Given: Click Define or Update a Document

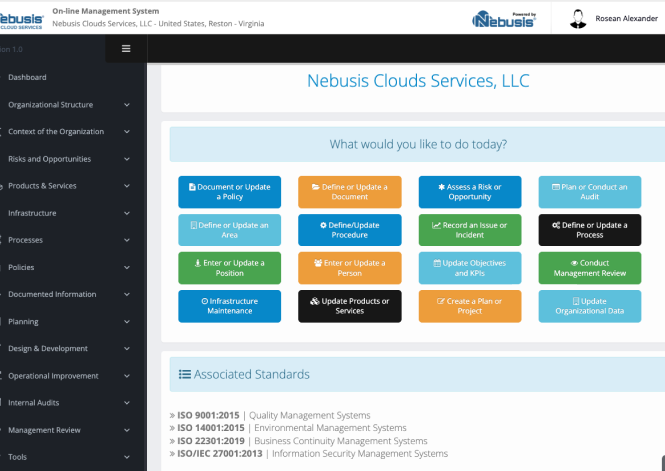Looking at the screenshot, I should pos(349,192).
